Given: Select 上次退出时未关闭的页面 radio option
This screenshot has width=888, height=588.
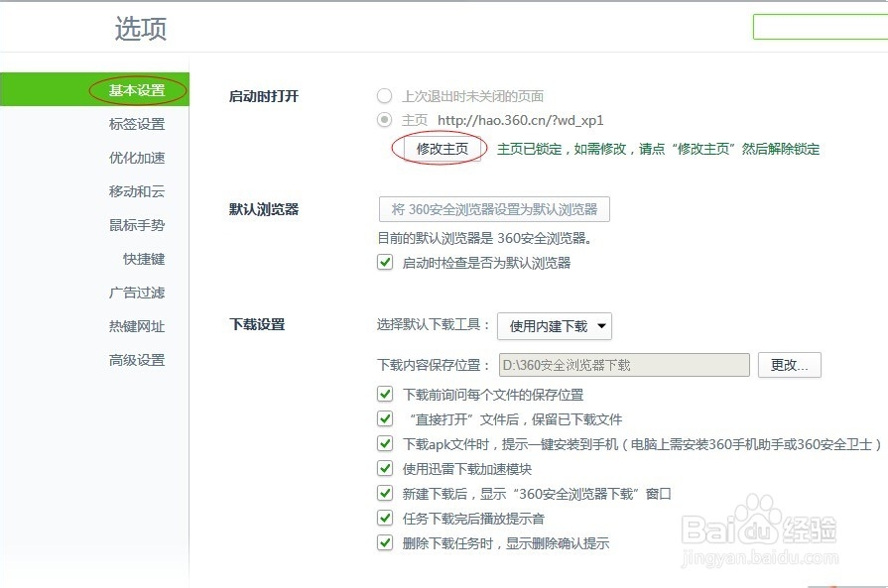Looking at the screenshot, I should tap(385, 95).
